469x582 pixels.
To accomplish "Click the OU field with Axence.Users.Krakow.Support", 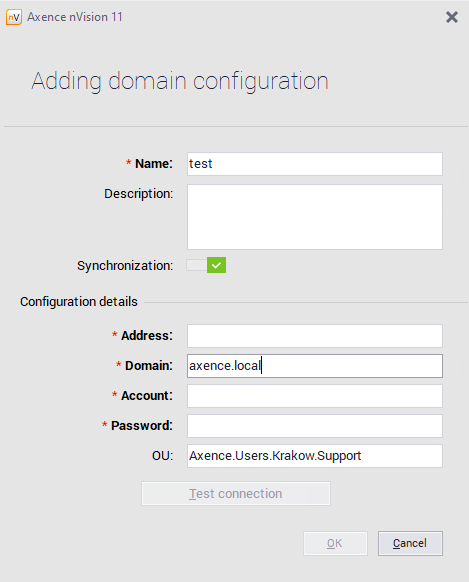I will [x=315, y=456].
